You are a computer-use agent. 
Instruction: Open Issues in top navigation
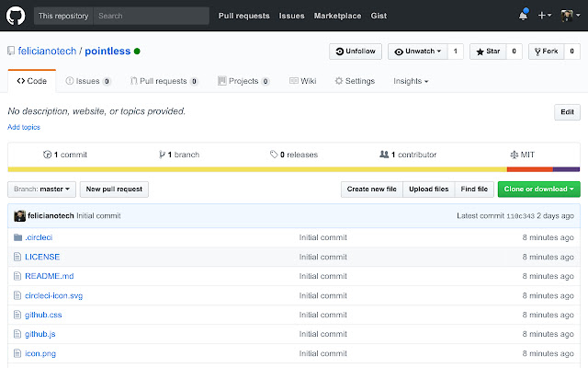[291, 16]
